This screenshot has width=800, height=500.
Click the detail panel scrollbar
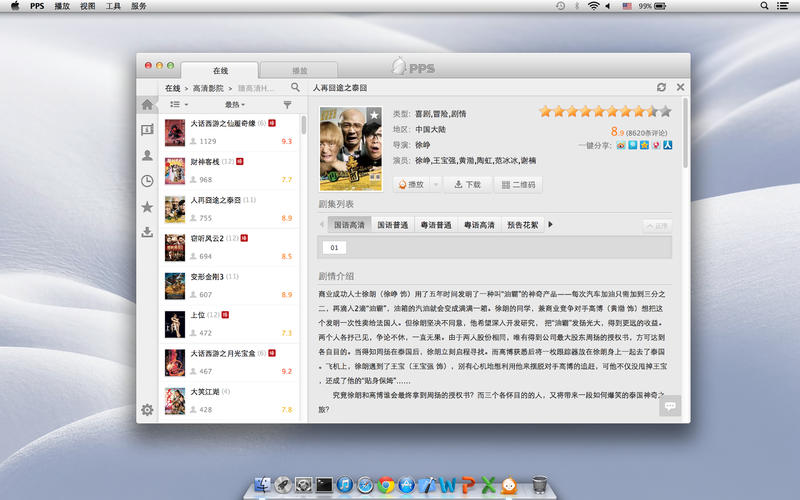685,133
